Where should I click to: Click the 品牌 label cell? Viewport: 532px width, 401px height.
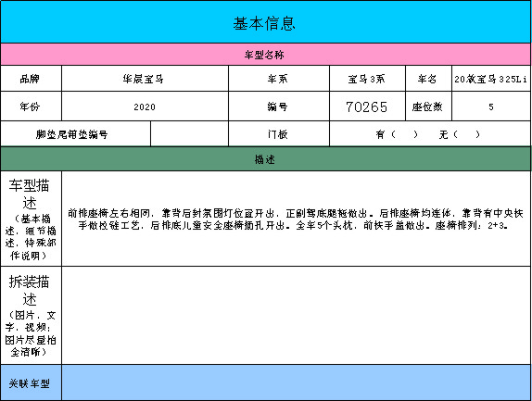[31, 79]
